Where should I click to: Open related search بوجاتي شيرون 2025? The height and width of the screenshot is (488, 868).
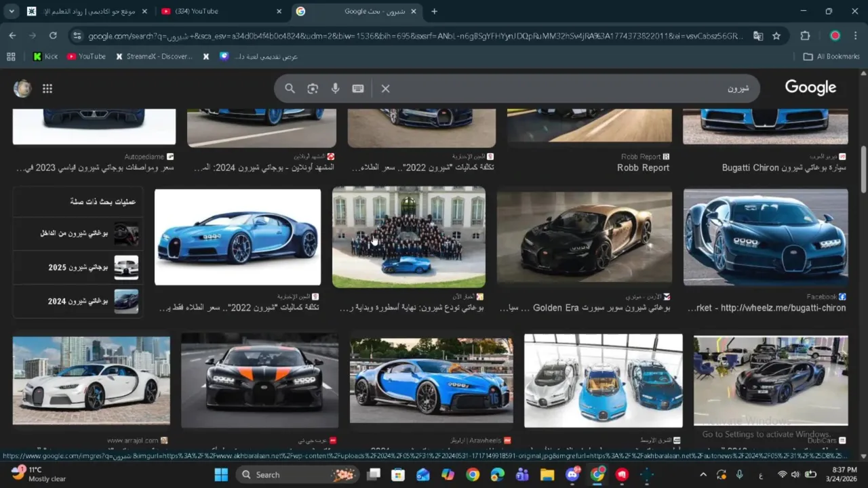78,268
